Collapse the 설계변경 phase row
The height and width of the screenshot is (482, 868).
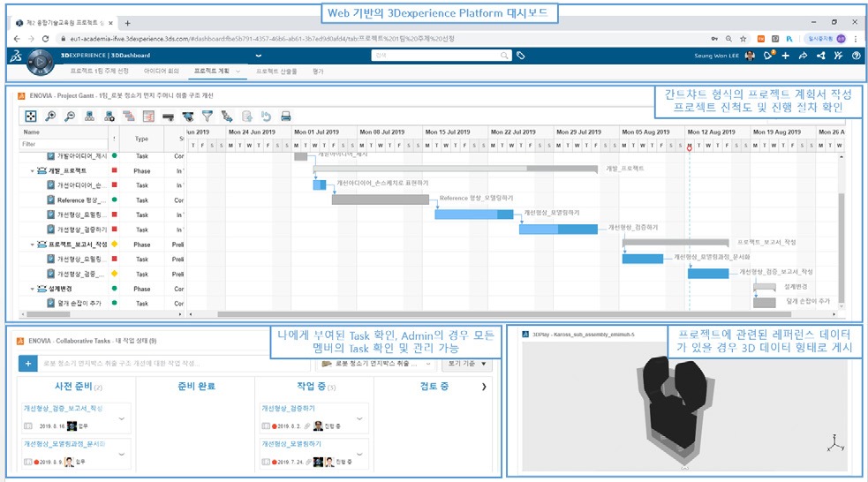pos(34,289)
